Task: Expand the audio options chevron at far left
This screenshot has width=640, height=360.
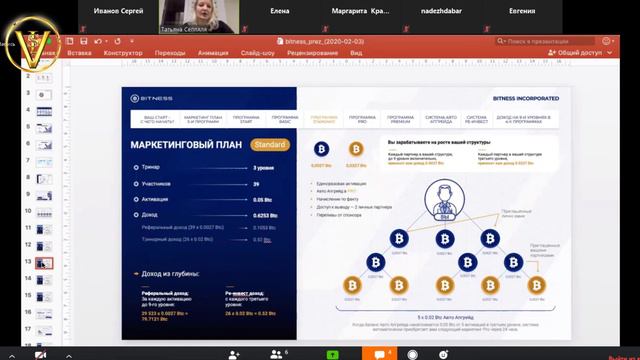Action: (x=12, y=356)
